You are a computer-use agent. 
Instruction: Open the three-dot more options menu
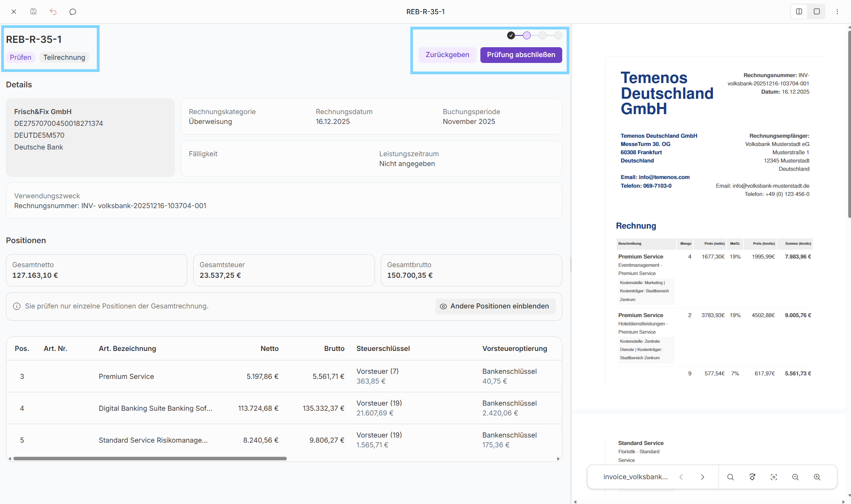[x=837, y=12]
